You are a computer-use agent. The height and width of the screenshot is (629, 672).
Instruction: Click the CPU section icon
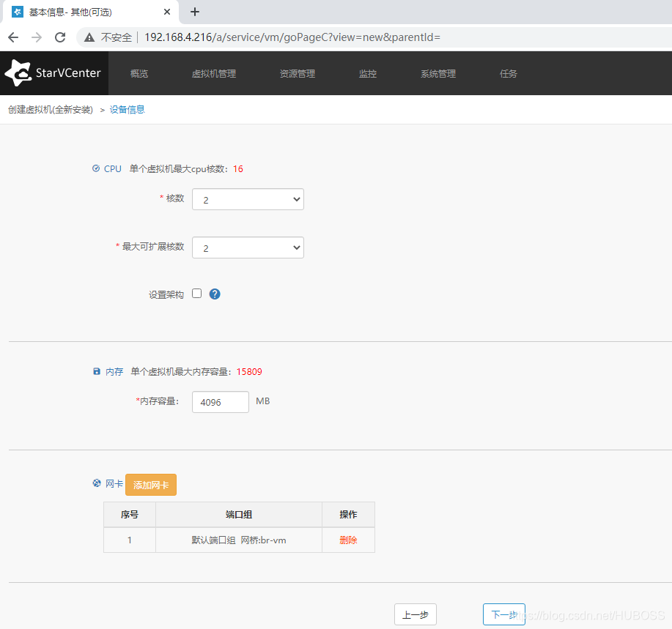click(96, 168)
